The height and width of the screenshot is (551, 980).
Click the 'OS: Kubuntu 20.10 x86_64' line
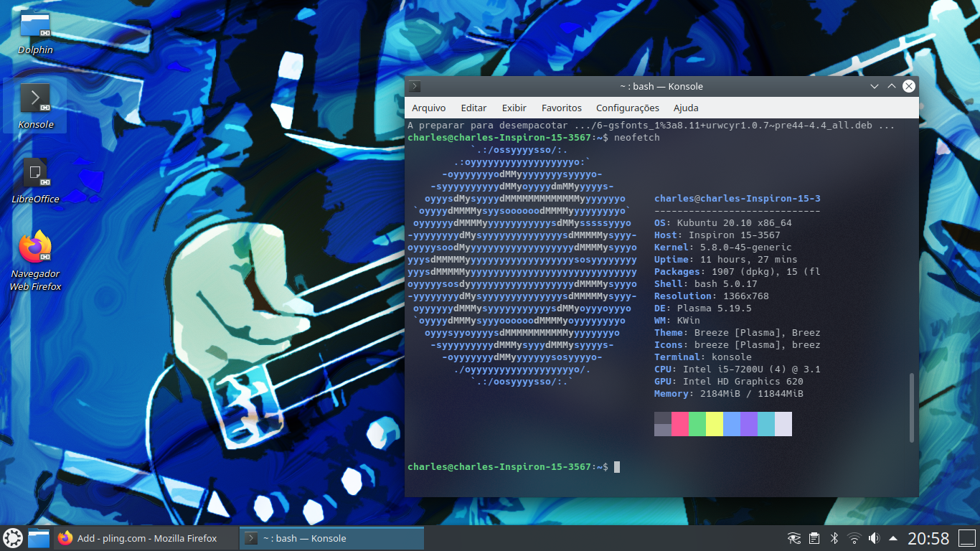pyautogui.click(x=723, y=223)
